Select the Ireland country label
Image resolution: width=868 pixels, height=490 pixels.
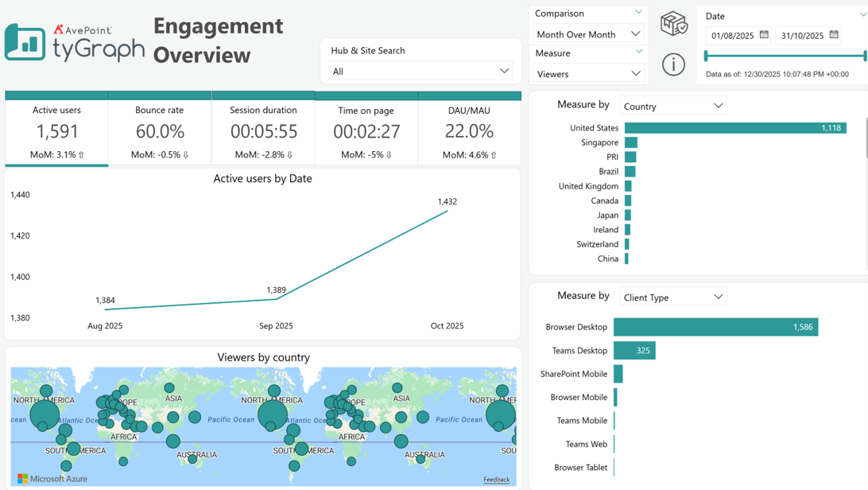click(606, 229)
